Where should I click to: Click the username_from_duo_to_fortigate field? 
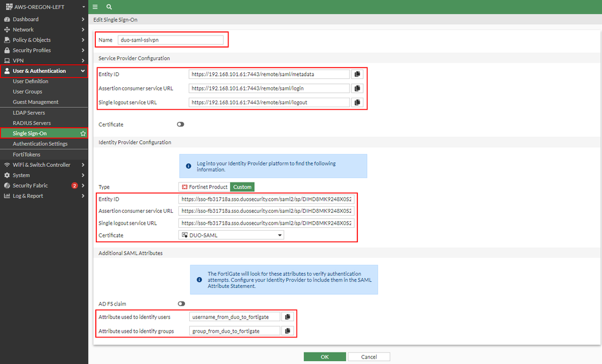[234, 317]
